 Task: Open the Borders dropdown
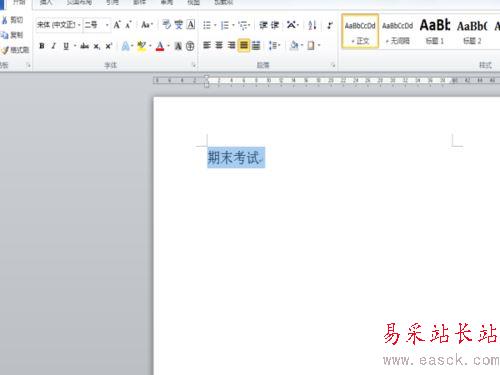pyautogui.click(x=314, y=45)
